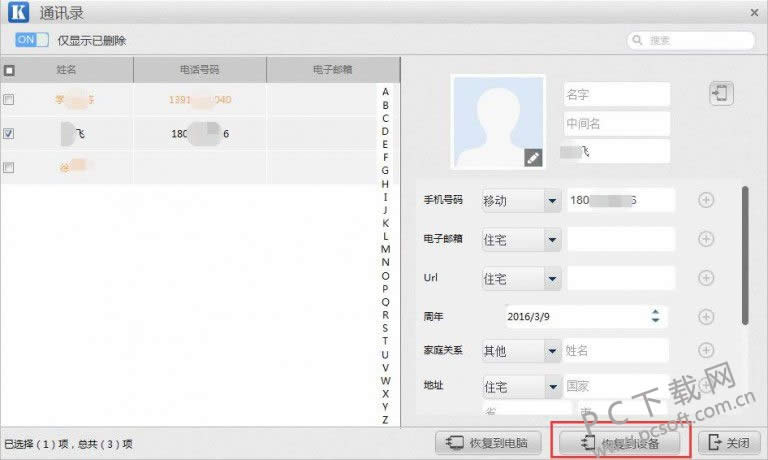Open the 地址 住宅 type dropdown

pos(551,386)
